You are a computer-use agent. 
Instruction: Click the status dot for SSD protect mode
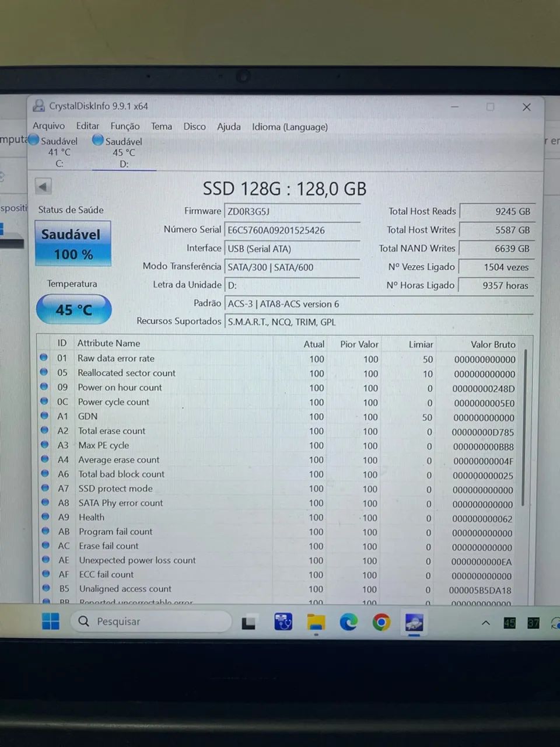[45, 488]
